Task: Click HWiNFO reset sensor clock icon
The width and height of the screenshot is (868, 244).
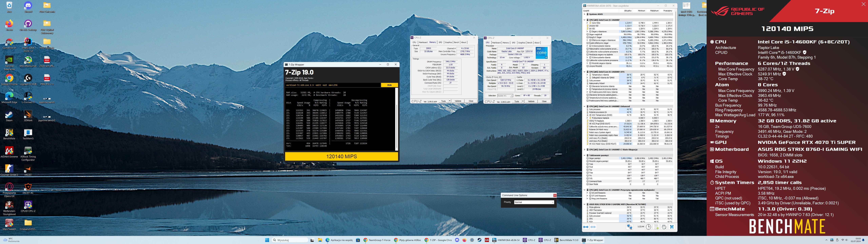Action: tap(649, 227)
